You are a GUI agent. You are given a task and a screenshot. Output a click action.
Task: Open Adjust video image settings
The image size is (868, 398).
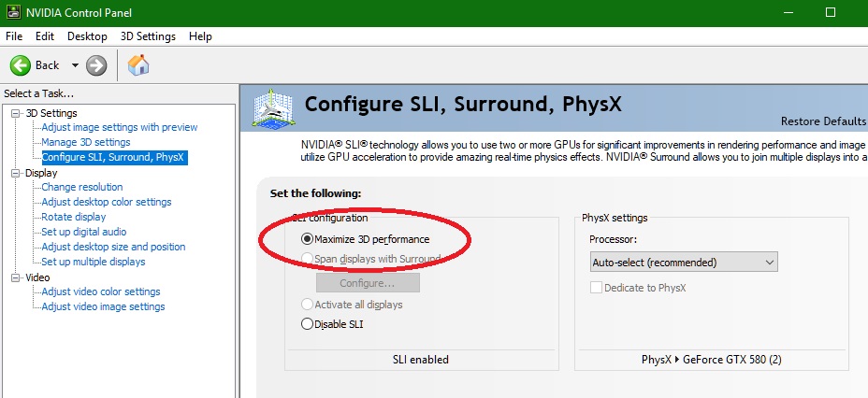(x=103, y=306)
